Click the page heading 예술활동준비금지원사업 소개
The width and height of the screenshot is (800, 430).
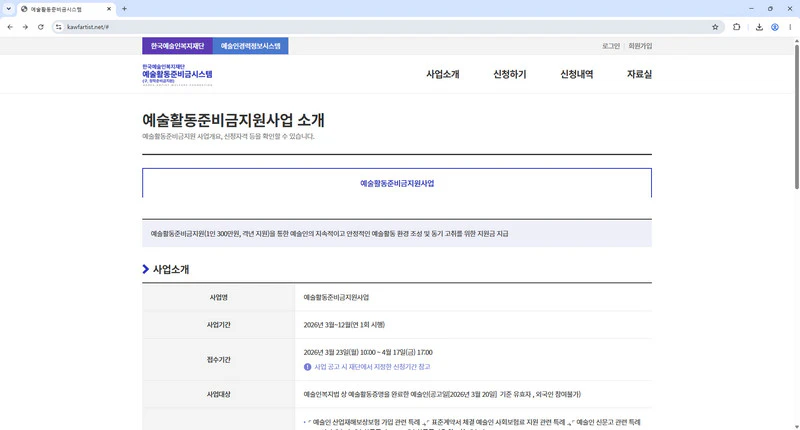pos(233,120)
